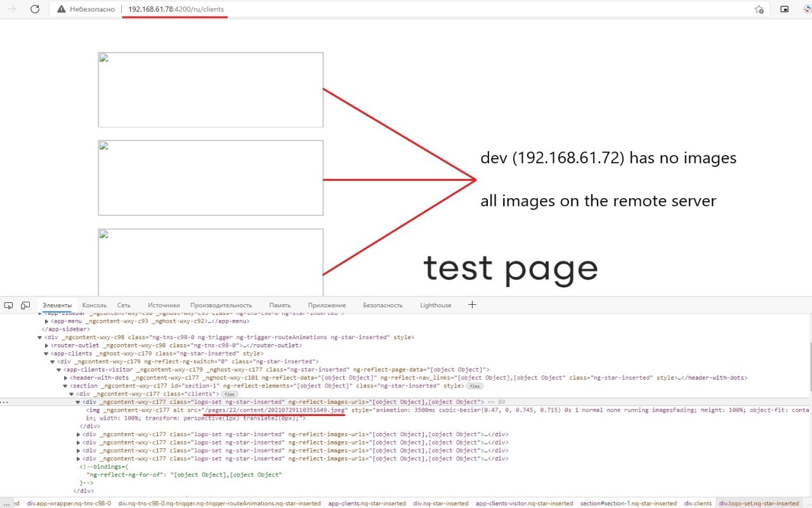
Task: Select the img src /pages/22/content jpeg path
Action: click(275, 410)
